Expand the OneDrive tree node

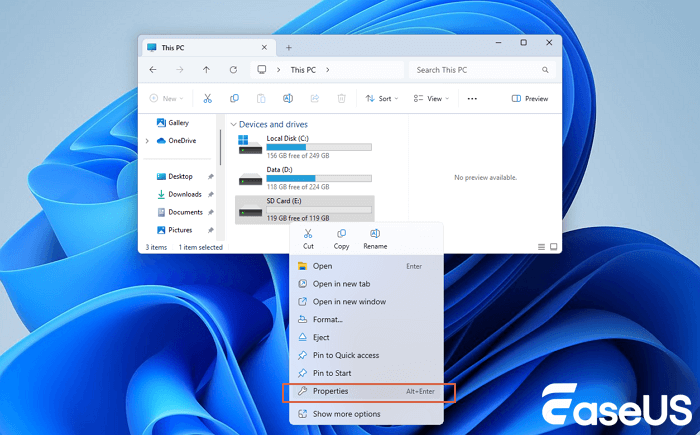point(147,141)
